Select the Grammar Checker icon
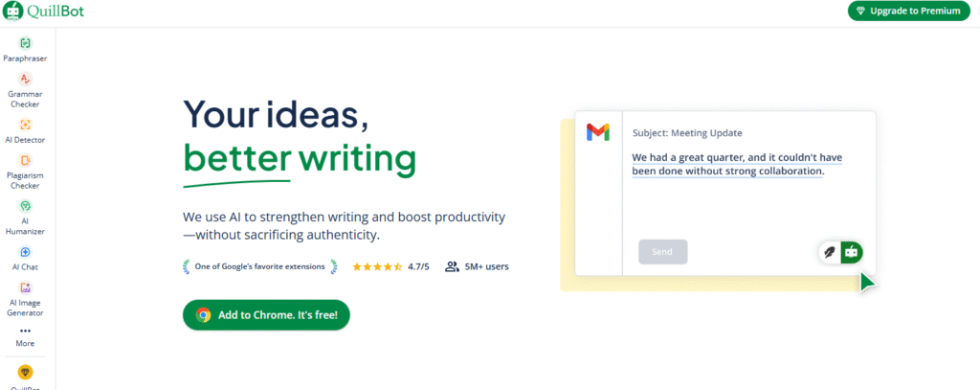The image size is (980, 390). 25,79
